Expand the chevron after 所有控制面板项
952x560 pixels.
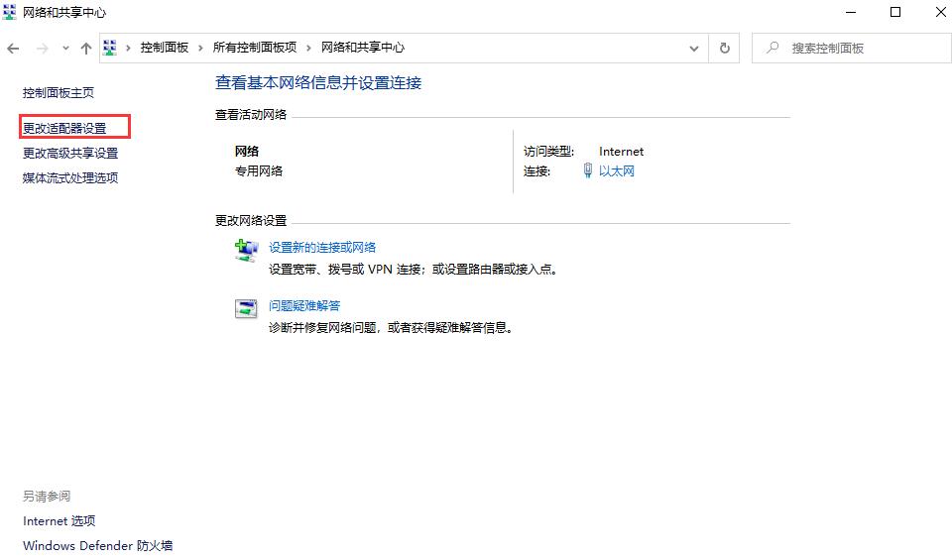click(x=308, y=48)
